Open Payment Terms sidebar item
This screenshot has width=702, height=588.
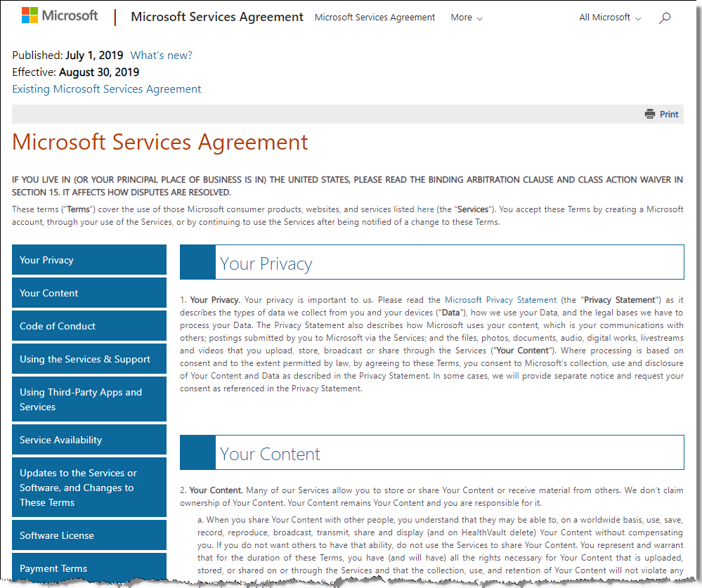(89, 568)
